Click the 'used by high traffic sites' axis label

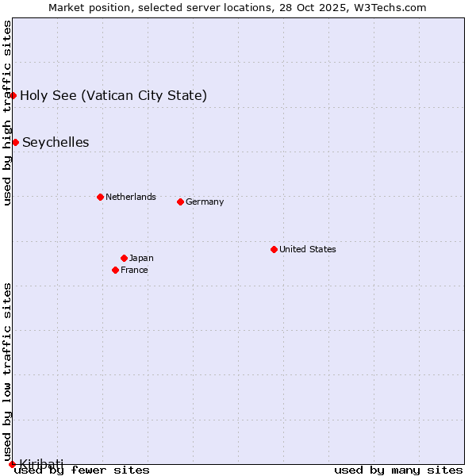pyautogui.click(x=7, y=113)
